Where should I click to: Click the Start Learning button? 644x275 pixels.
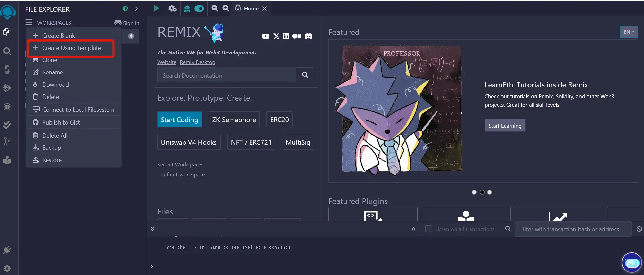coord(505,126)
